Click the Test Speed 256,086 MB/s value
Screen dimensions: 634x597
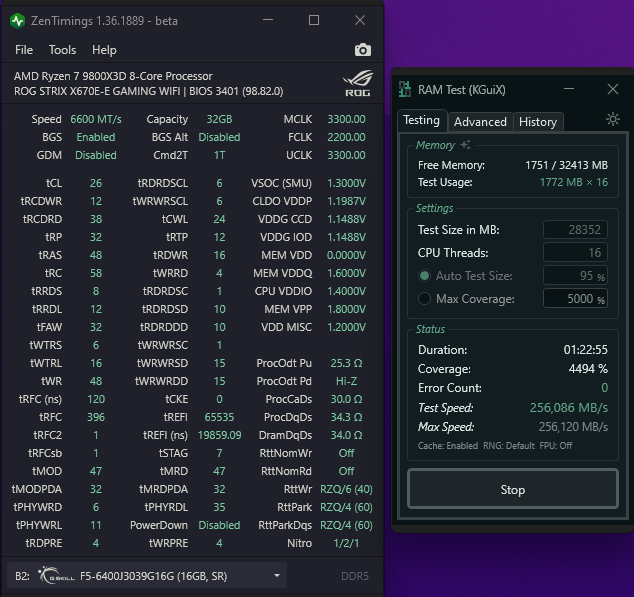[x=568, y=407]
